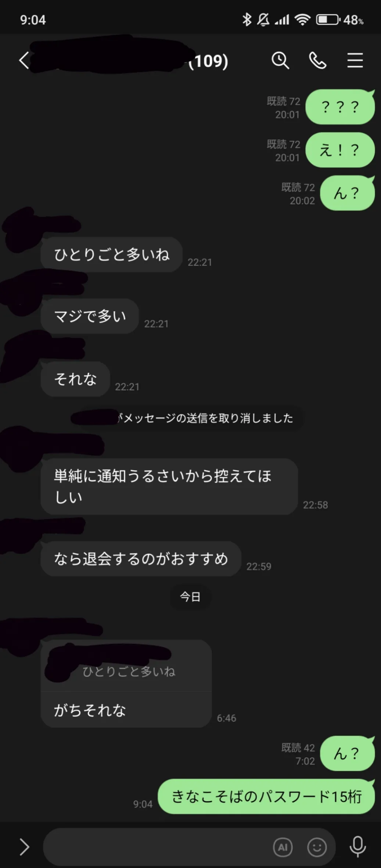Tap the がちそれな reply text

90,710
